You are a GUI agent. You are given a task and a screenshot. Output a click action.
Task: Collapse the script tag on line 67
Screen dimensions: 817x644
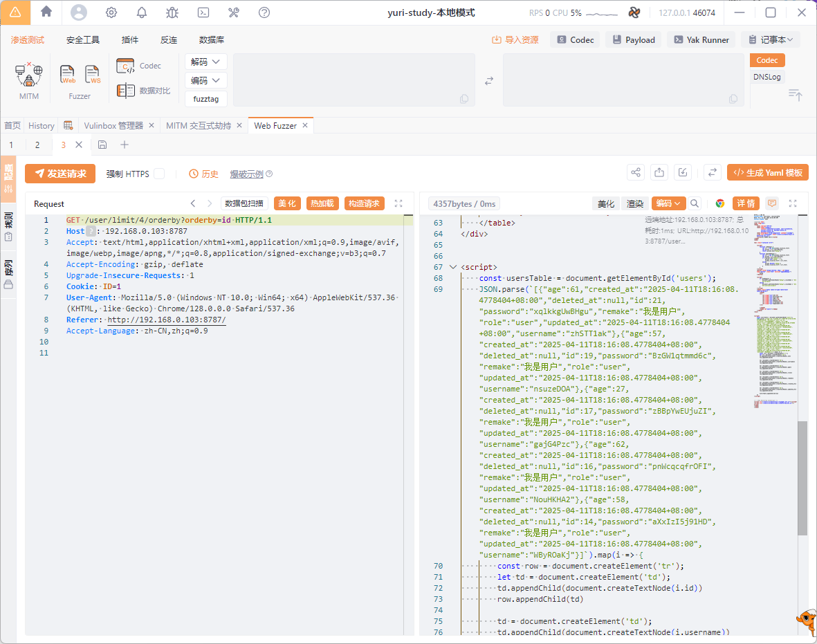[453, 267]
